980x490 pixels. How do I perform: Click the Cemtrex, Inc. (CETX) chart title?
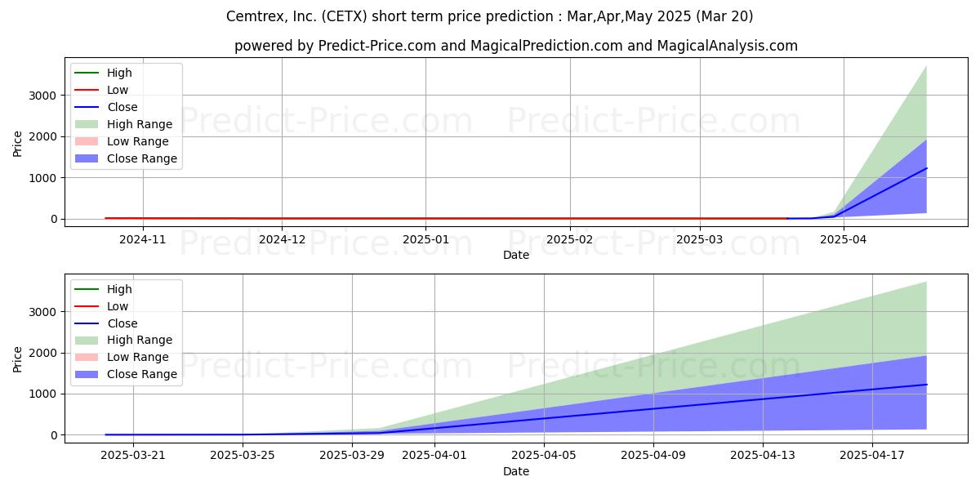tap(489, 16)
